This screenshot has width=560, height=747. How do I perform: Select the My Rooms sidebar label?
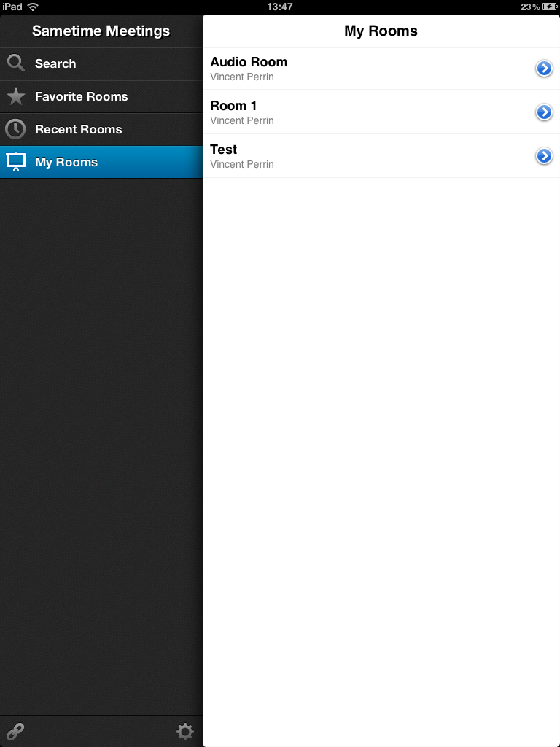click(x=66, y=162)
